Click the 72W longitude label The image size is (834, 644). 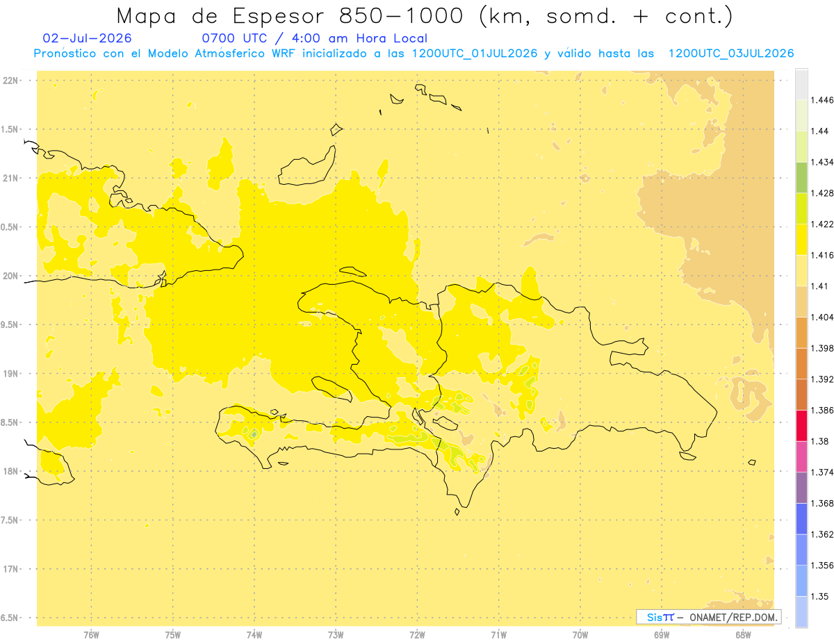click(x=417, y=635)
